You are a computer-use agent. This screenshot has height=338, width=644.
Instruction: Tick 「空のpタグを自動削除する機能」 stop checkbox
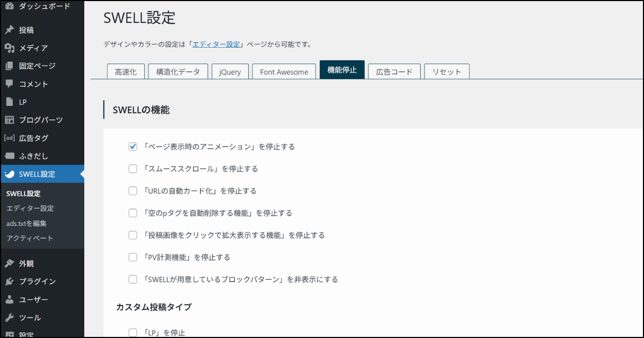point(133,213)
